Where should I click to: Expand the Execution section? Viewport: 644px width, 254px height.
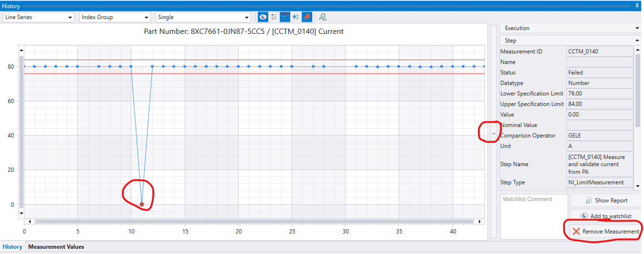point(570,28)
